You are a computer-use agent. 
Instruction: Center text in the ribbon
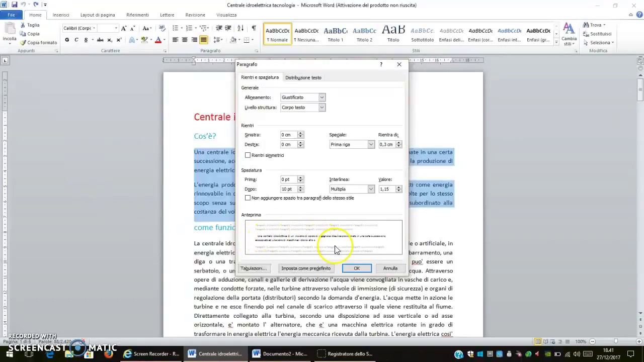pyautogui.click(x=185, y=40)
